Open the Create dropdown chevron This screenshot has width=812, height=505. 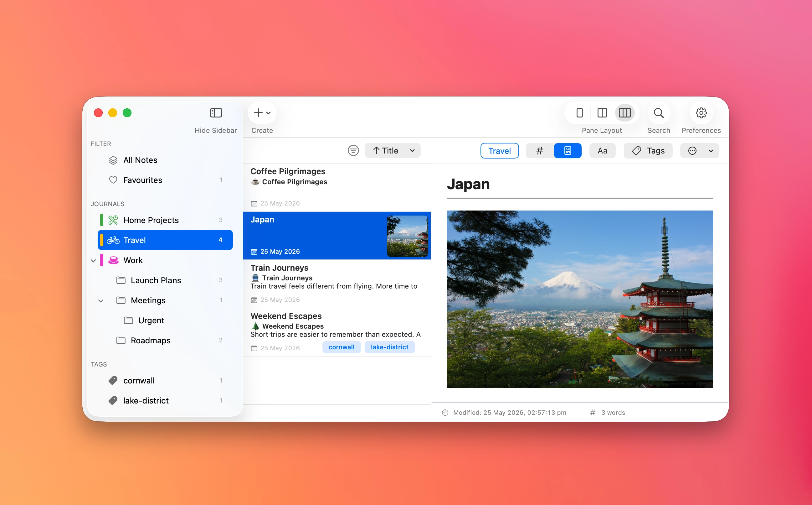coord(268,113)
